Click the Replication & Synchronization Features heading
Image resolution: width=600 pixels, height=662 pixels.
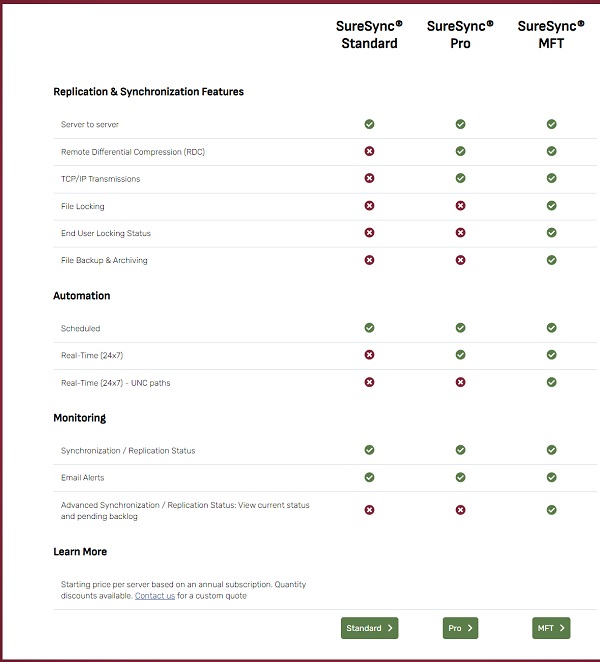(148, 92)
